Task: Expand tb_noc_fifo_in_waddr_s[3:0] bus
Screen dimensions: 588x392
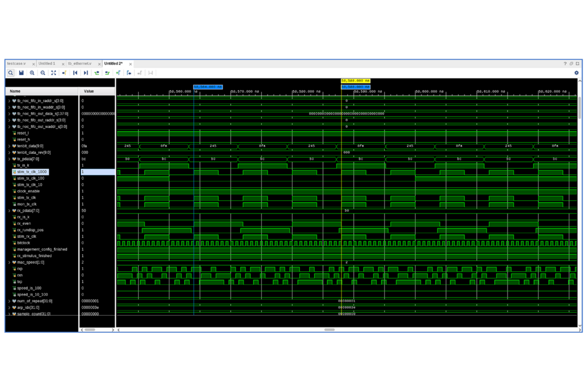Action: pyautogui.click(x=9, y=107)
